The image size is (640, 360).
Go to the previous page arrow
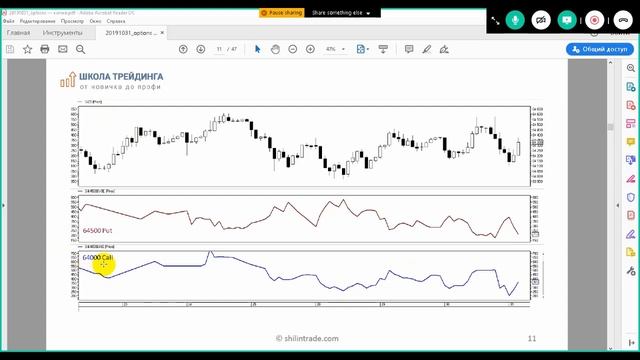(183, 49)
